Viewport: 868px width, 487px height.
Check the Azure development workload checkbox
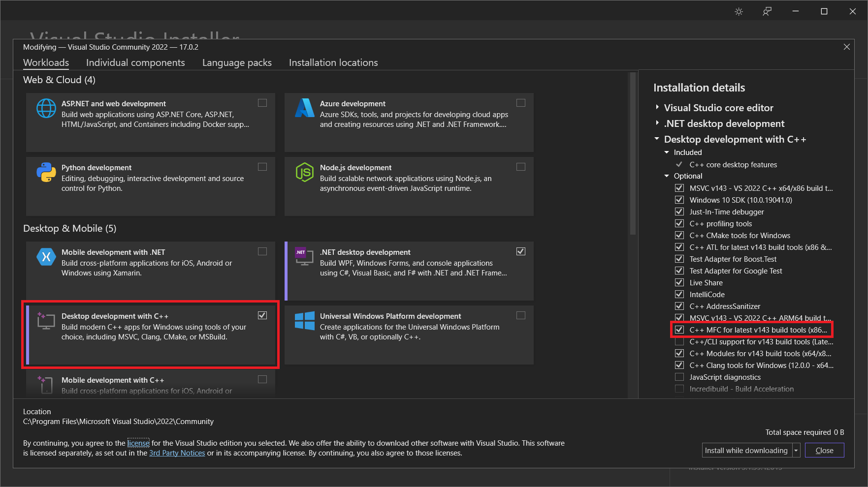[x=521, y=103]
